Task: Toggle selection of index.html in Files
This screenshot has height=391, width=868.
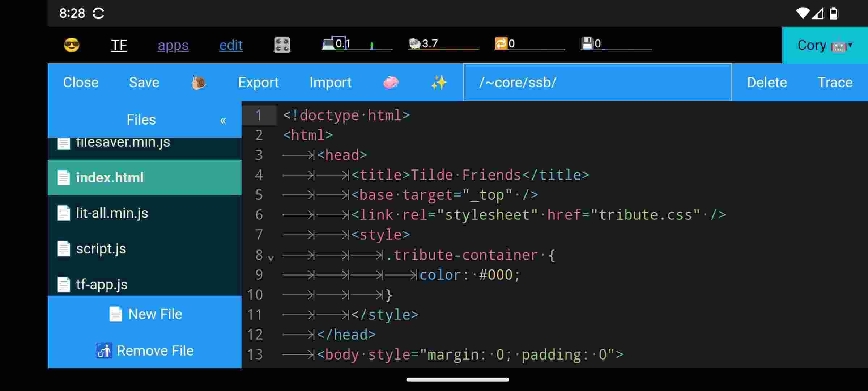Action: coord(109,177)
